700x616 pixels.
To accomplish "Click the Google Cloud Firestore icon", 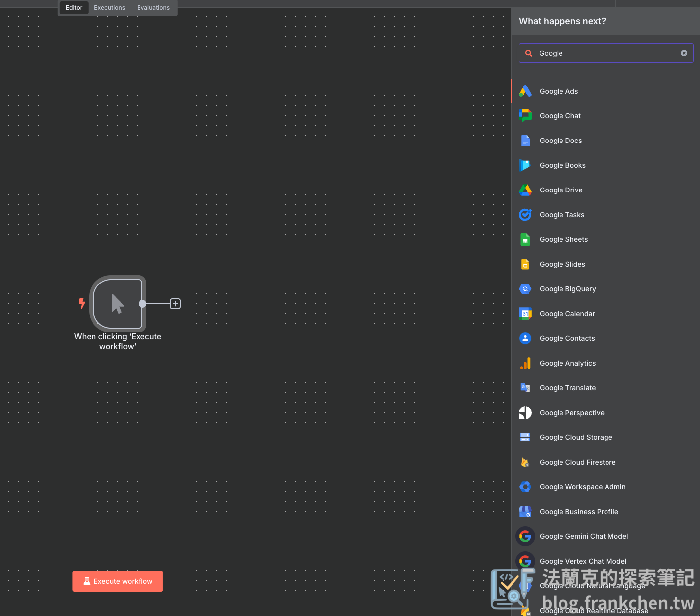I will (x=525, y=462).
